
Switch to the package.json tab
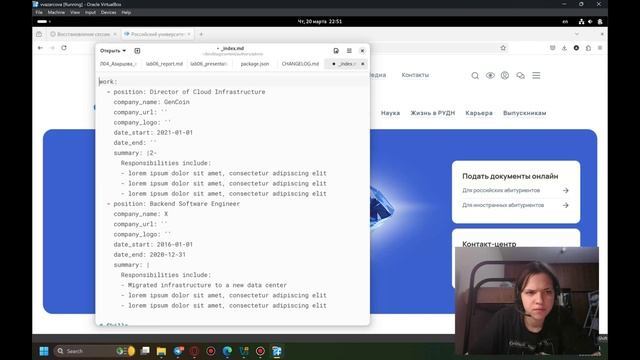click(x=255, y=64)
